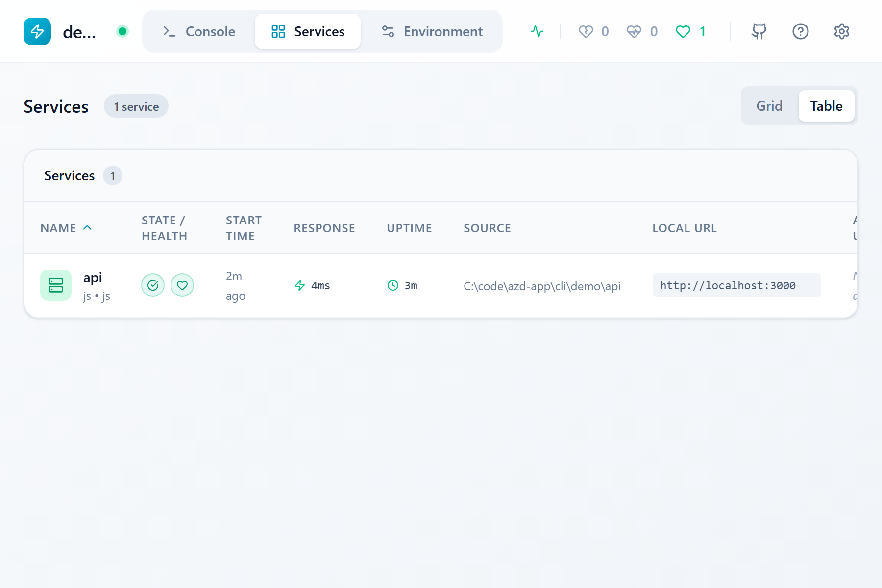Click the RESPONSE column header
882x588 pixels.
pos(324,227)
